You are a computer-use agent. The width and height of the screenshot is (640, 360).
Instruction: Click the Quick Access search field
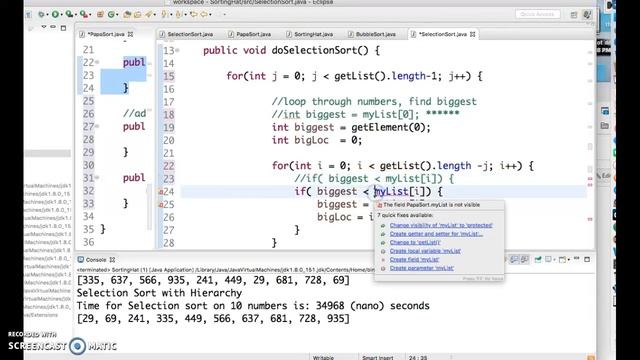(x=537, y=14)
